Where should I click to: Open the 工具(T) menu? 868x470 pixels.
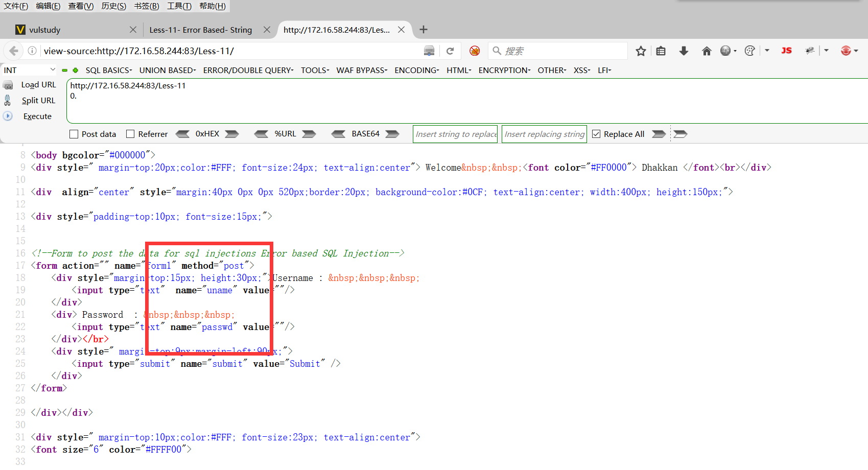179,6
